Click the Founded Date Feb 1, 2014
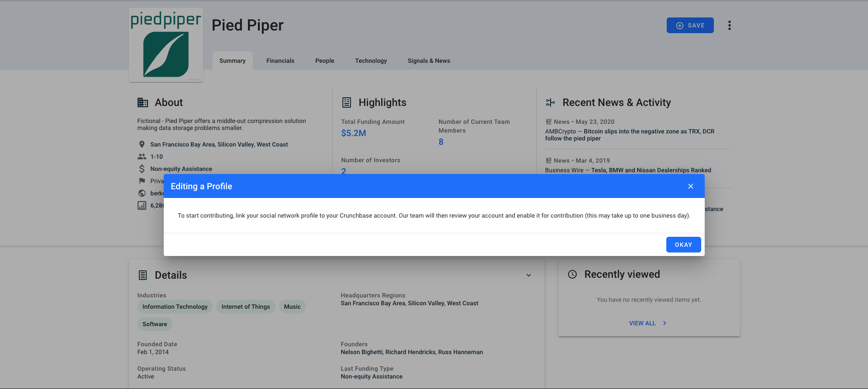The width and height of the screenshot is (868, 389). pyautogui.click(x=153, y=352)
